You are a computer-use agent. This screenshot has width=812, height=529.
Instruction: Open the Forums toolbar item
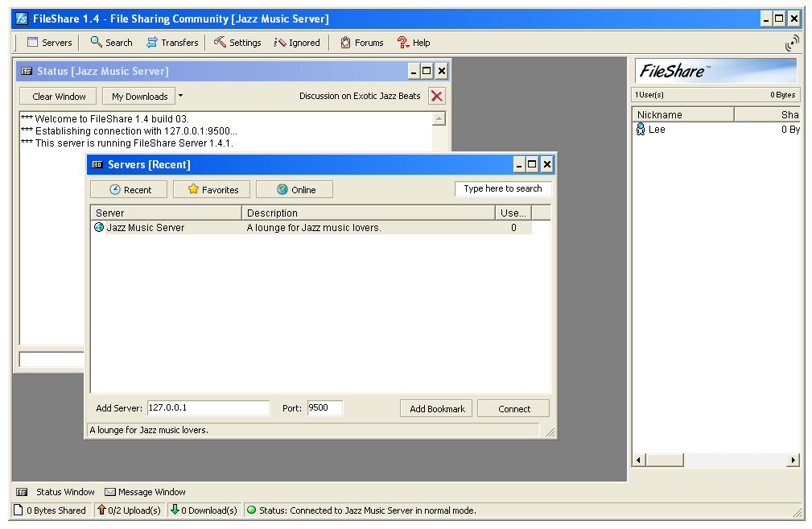tap(361, 43)
